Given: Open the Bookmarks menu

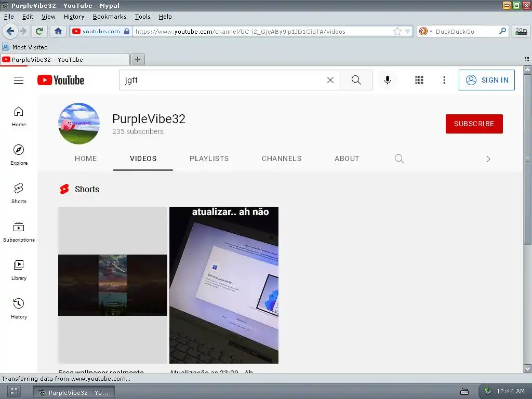Looking at the screenshot, I should pos(110,17).
